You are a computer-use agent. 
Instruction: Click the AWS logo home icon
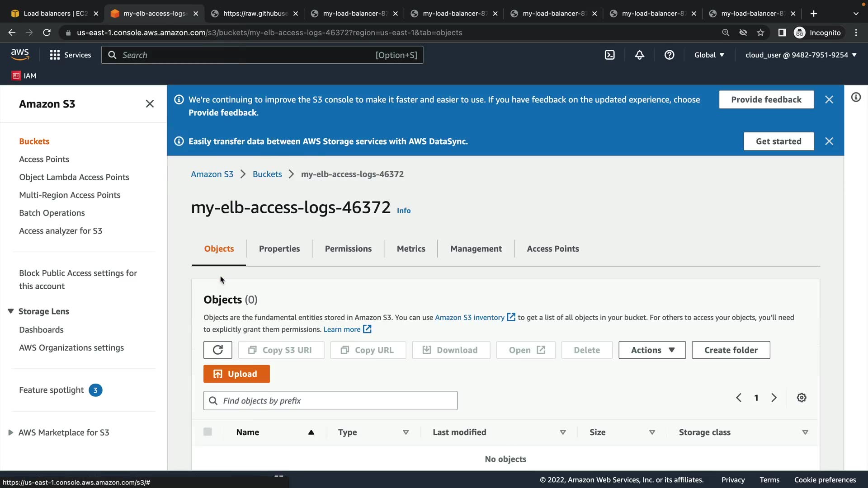(20, 54)
